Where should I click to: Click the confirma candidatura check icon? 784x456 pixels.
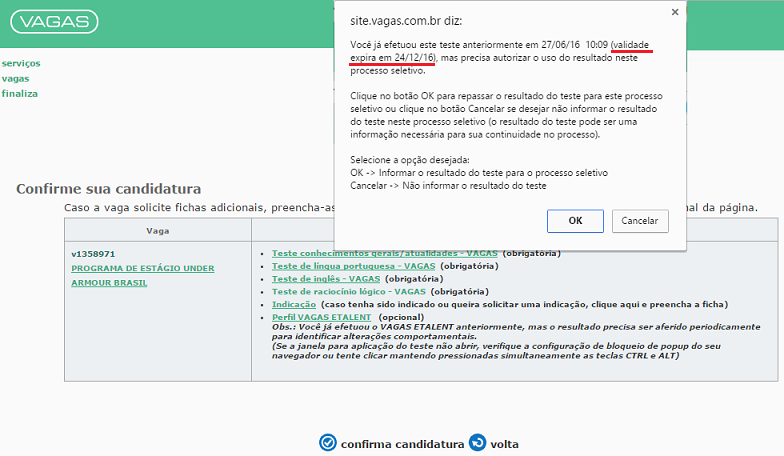(328, 442)
